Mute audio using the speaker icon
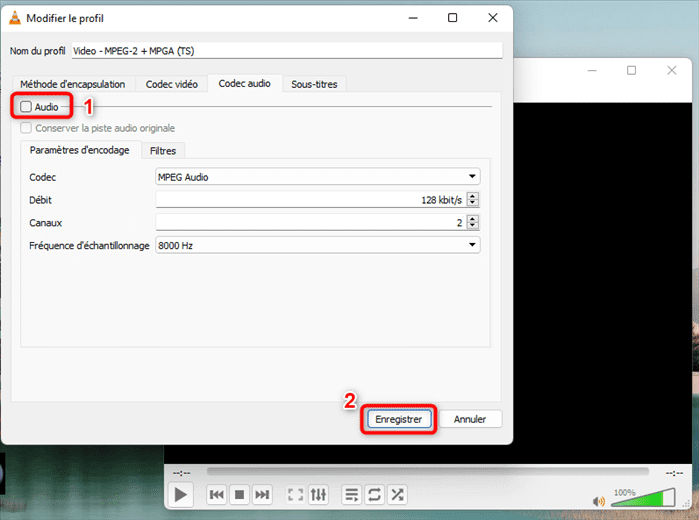Viewport: 699px width, 520px height. click(x=599, y=502)
